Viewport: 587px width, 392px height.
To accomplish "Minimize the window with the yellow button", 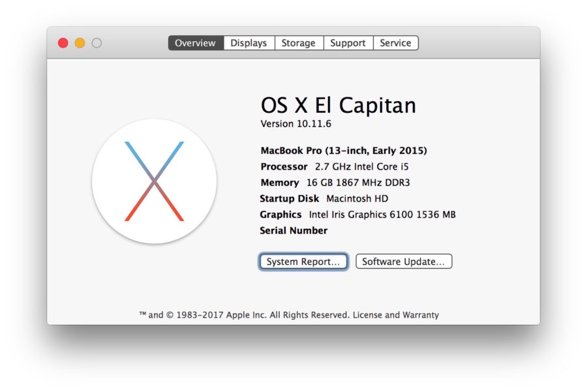I will [x=80, y=43].
